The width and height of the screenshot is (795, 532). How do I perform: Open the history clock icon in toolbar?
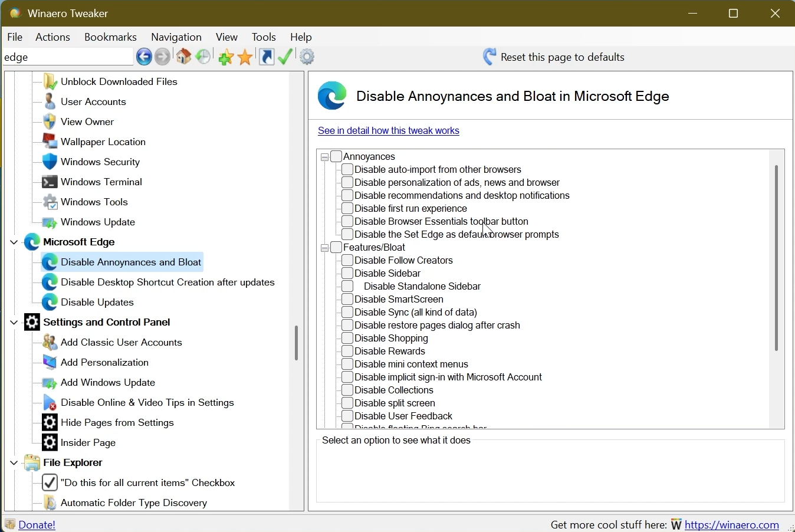tap(203, 57)
